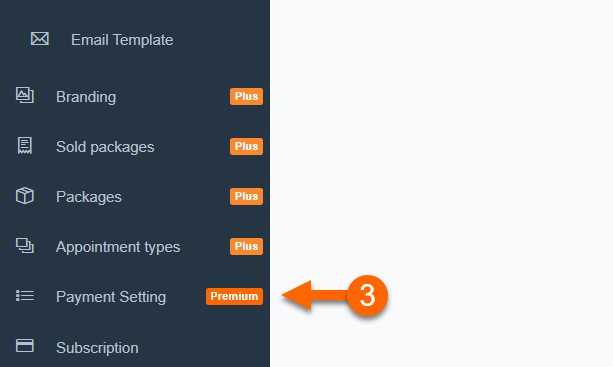Click the orange number 3 circle marker
This screenshot has height=367, width=613.
pos(367,295)
